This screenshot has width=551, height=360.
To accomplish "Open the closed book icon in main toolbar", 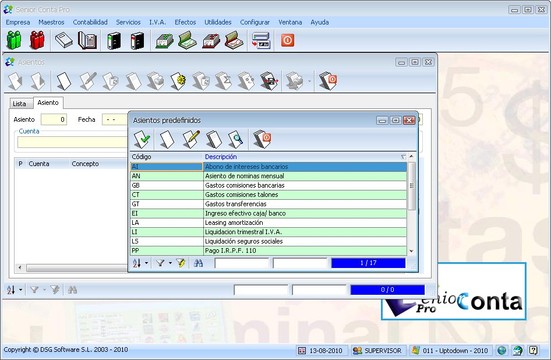I will [64, 40].
